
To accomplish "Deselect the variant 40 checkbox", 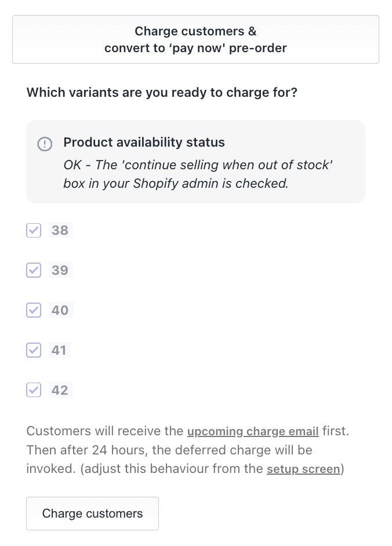I will [x=34, y=310].
